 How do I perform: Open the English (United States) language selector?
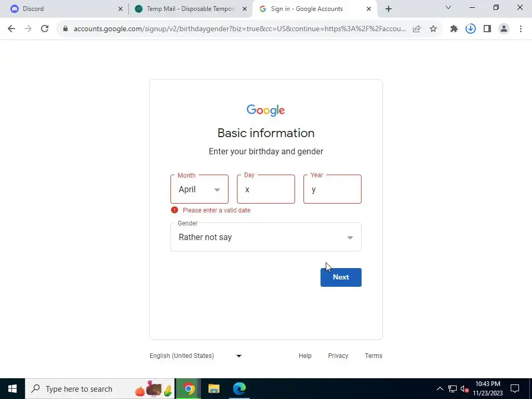196,355
